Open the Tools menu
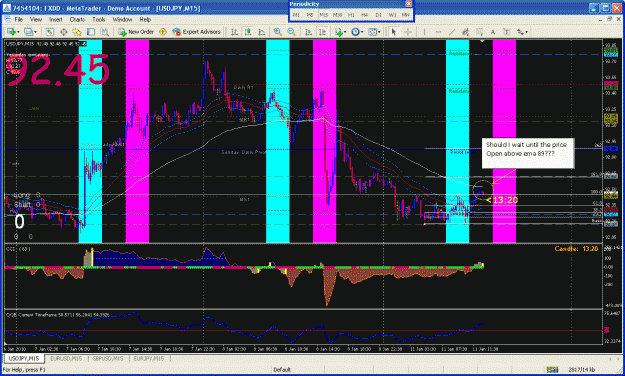Image resolution: width=625 pixels, height=376 pixels. (99, 19)
